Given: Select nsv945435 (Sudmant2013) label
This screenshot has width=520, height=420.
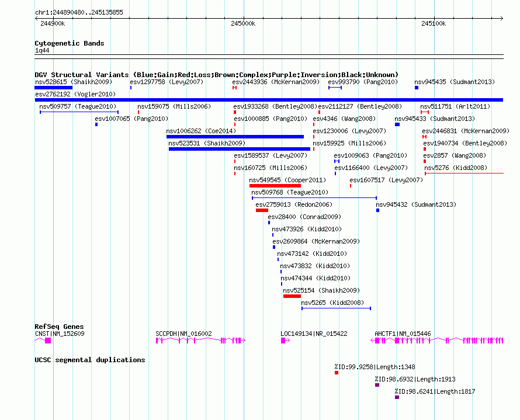Looking at the screenshot, I should coord(455,82).
